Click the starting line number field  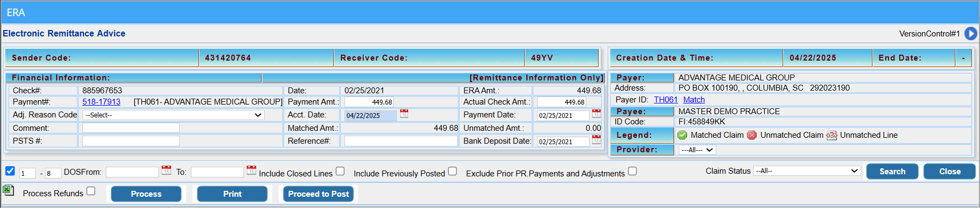[27, 173]
